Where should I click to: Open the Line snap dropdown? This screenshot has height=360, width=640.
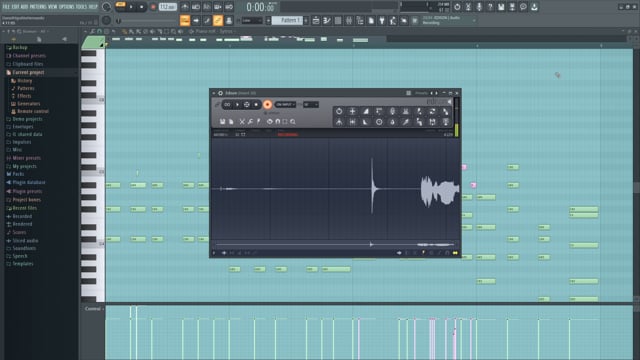tap(252, 20)
